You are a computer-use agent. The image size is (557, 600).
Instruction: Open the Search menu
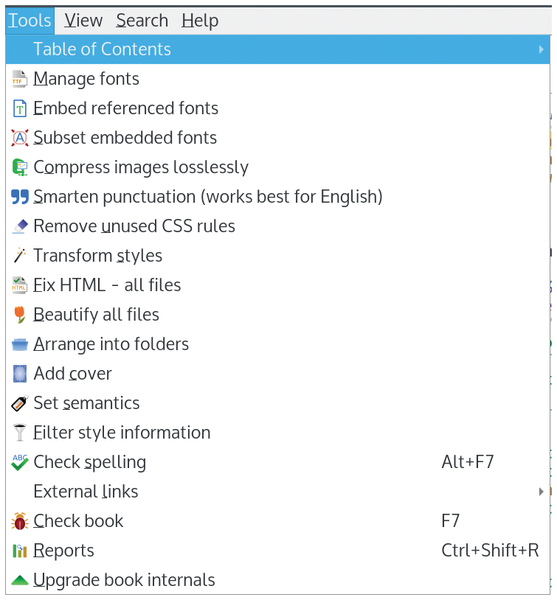coord(142,20)
